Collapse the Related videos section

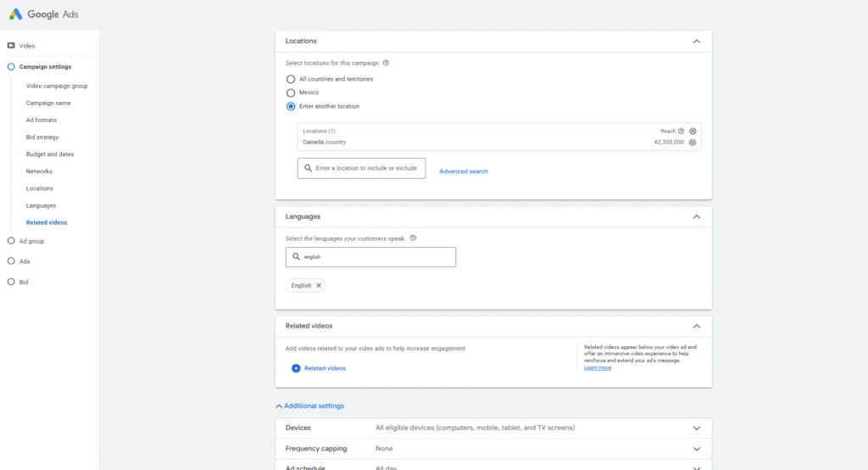pyautogui.click(x=697, y=327)
